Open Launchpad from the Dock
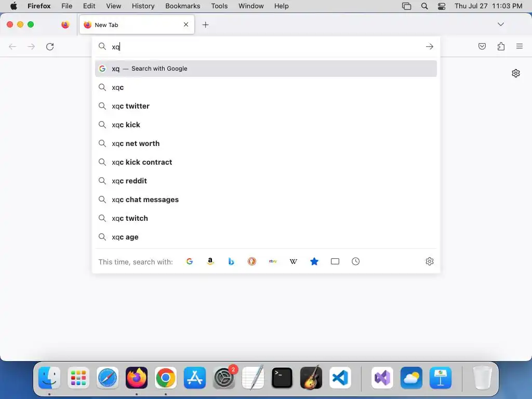The image size is (532, 399). tap(78, 378)
